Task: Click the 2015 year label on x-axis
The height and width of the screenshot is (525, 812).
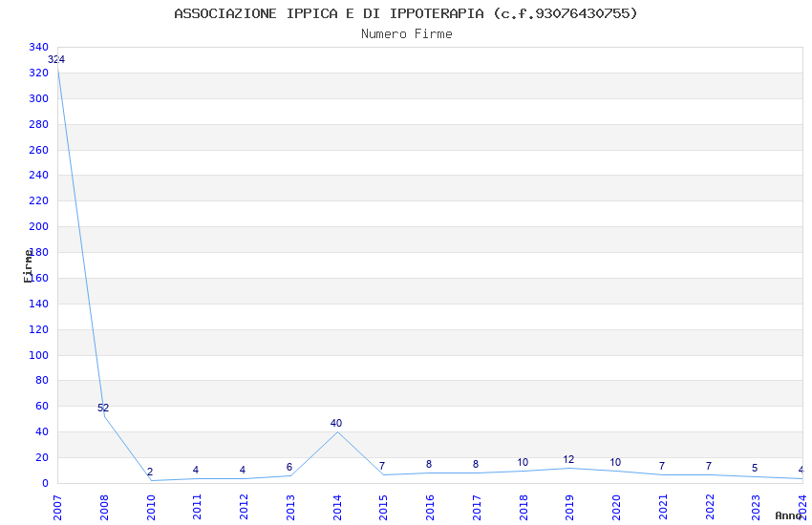Action: [384, 507]
